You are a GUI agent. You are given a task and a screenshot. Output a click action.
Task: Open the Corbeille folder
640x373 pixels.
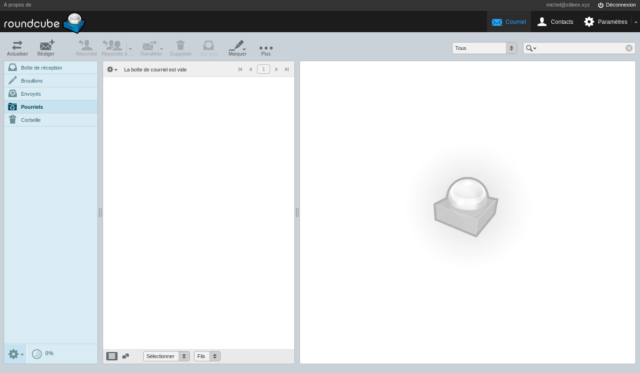pyautogui.click(x=51, y=120)
